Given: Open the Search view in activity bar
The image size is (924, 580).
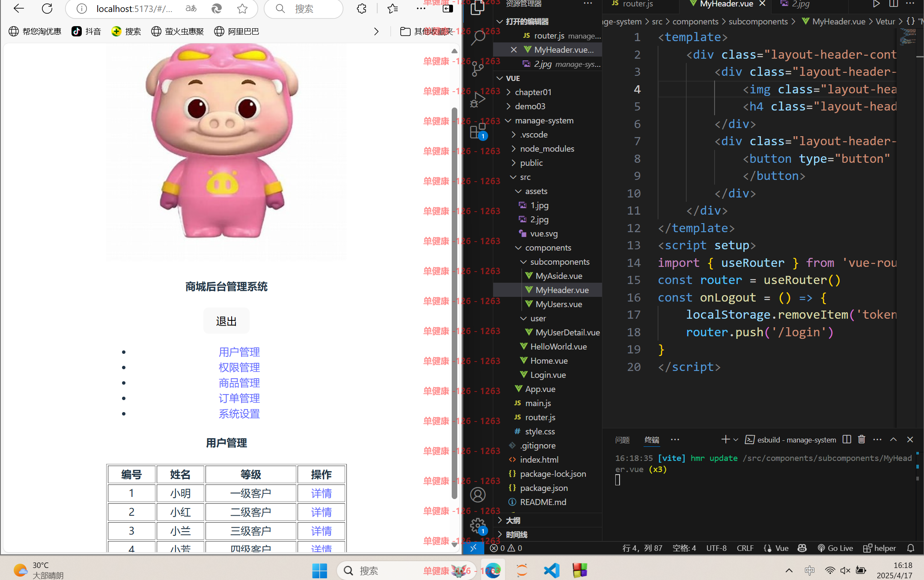Looking at the screenshot, I should click(x=477, y=37).
